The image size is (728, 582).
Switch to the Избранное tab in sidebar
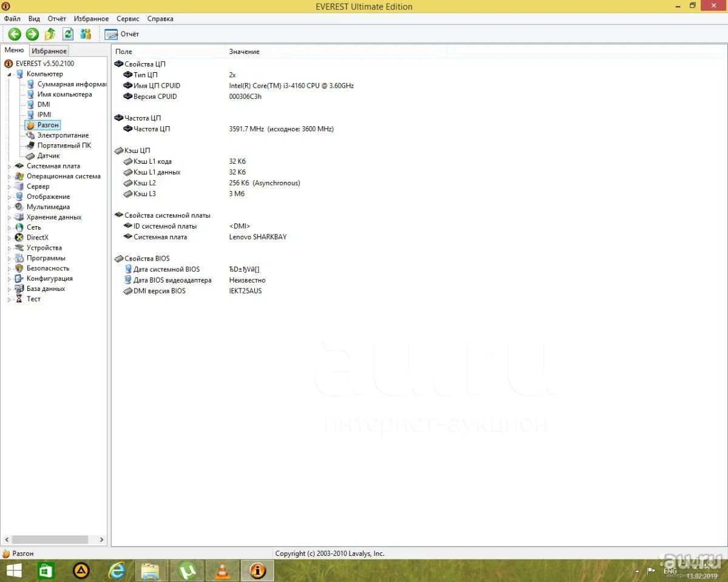49,51
